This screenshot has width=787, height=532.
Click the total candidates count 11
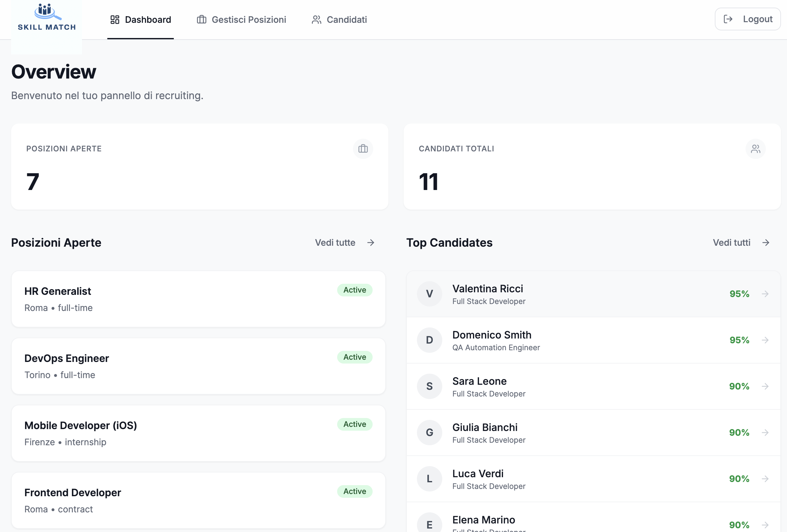428,181
